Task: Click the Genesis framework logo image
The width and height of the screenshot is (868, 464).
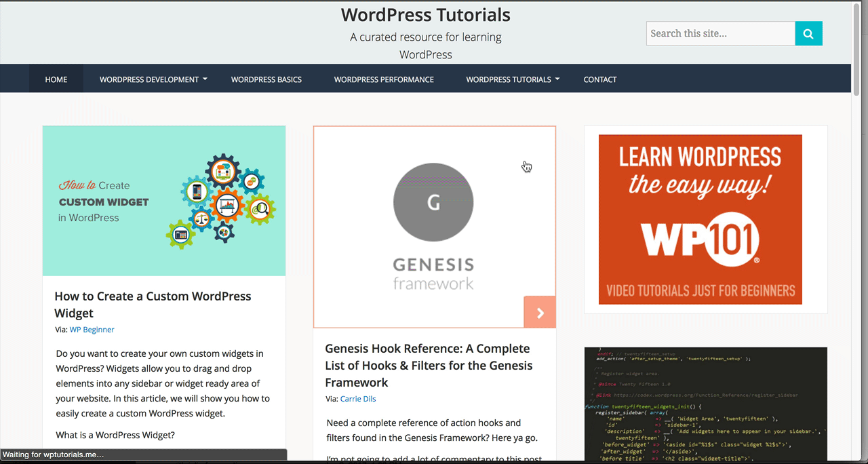Action: click(434, 227)
